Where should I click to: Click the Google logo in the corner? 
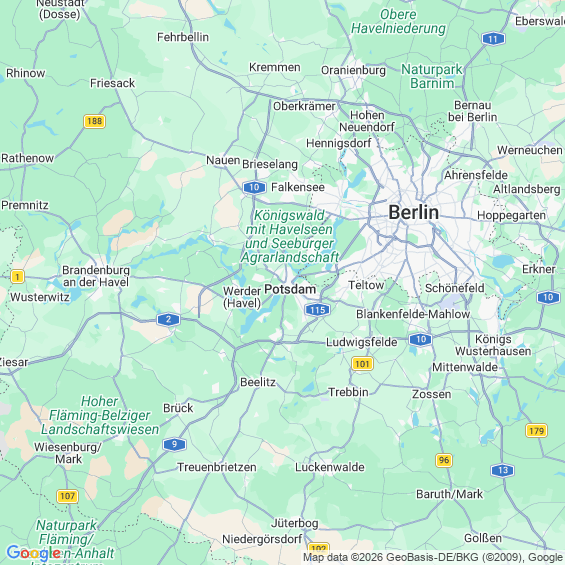pyautogui.click(x=34, y=552)
